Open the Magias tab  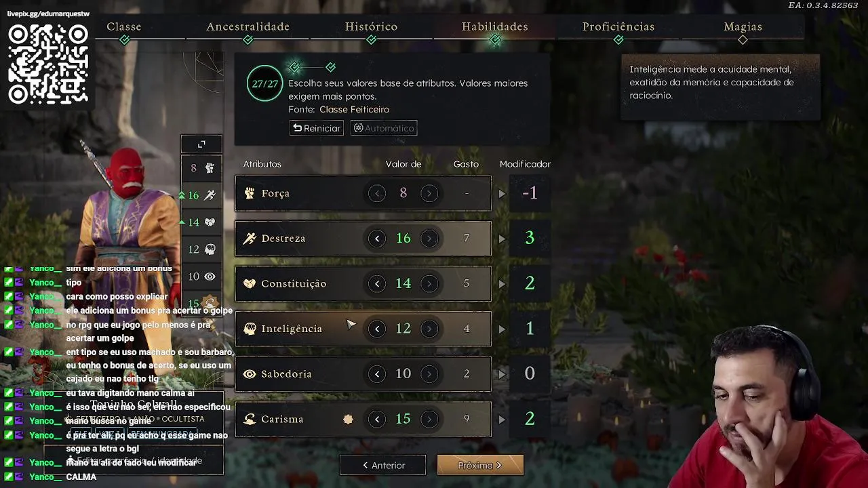click(x=743, y=27)
